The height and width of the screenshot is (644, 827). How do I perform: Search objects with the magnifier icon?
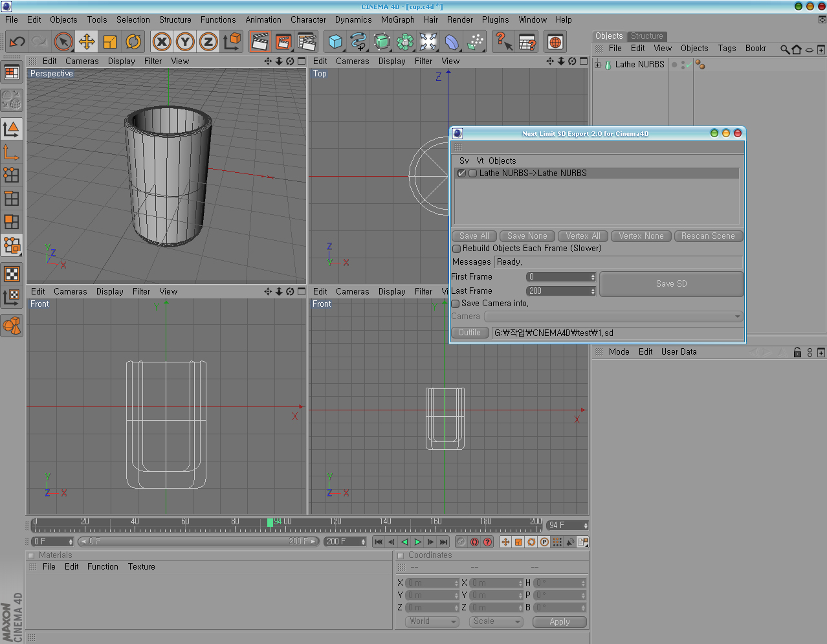coord(784,49)
